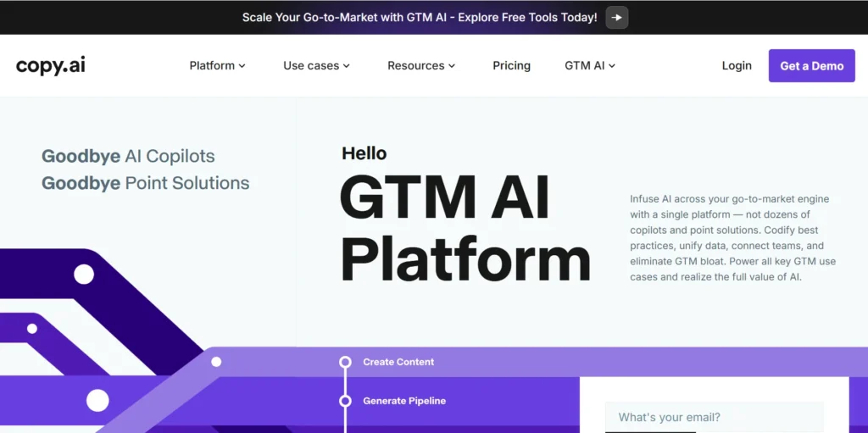Select the Generate Pipeline step
868x433 pixels.
(404, 401)
